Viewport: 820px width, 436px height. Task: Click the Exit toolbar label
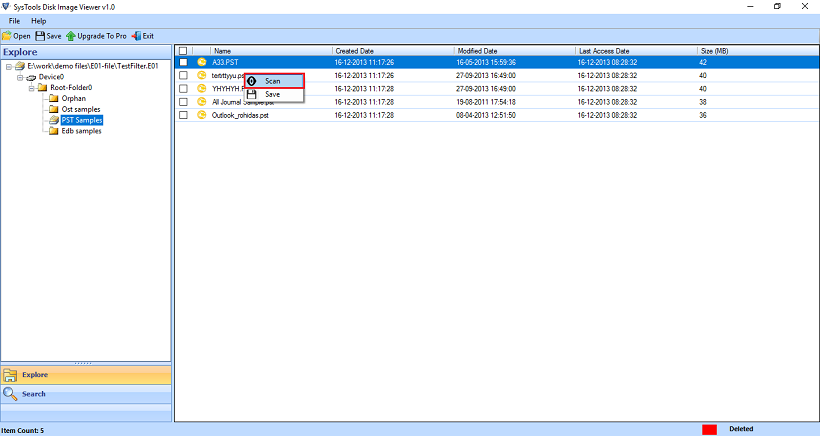click(x=149, y=36)
